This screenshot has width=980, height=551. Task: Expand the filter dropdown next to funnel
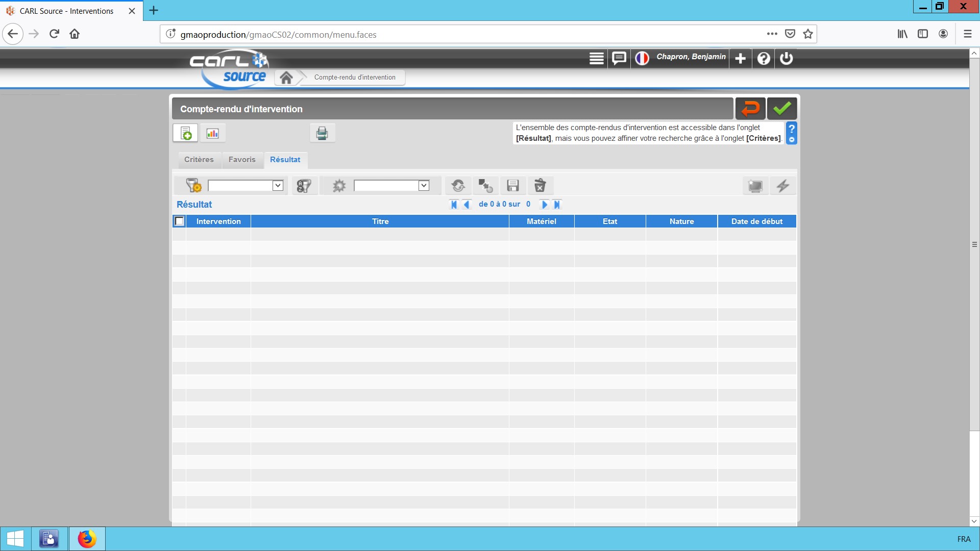[x=278, y=186]
